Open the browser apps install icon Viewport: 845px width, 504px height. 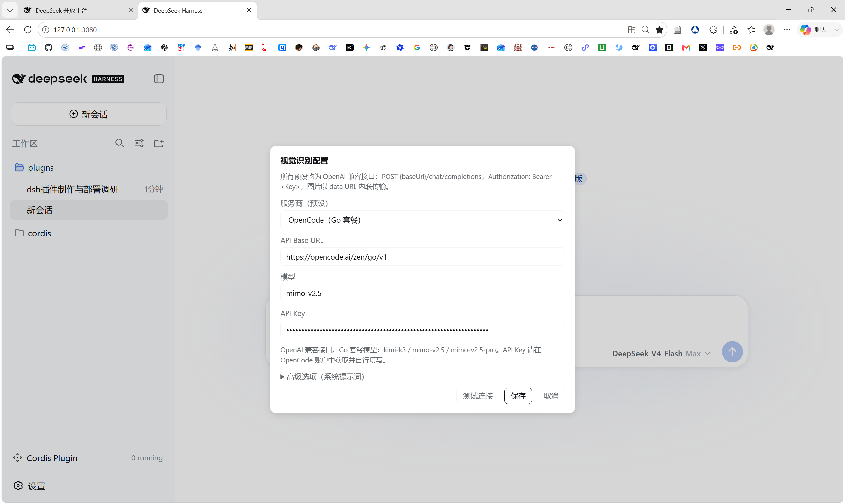tap(632, 30)
